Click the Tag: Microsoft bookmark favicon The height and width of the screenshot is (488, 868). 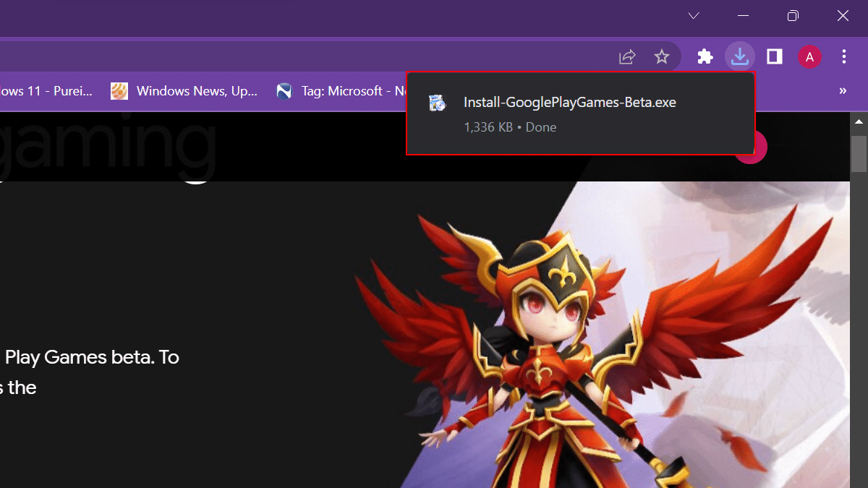click(x=284, y=91)
